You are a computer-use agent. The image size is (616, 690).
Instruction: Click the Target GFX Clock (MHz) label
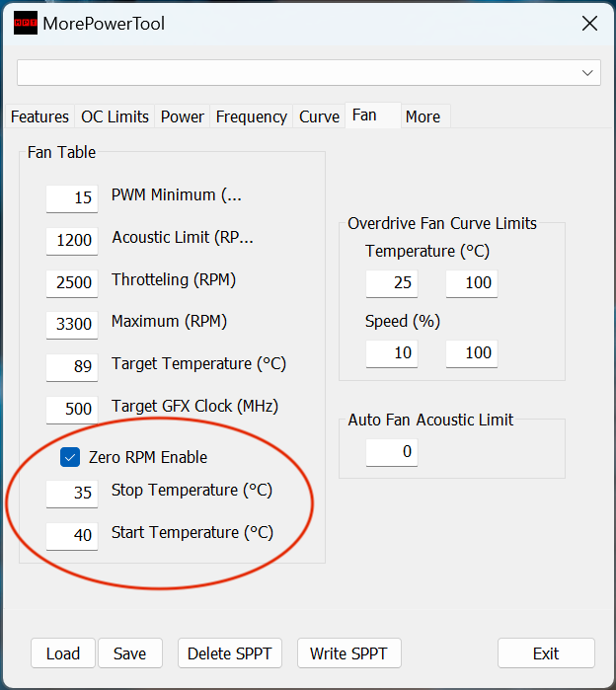194,406
